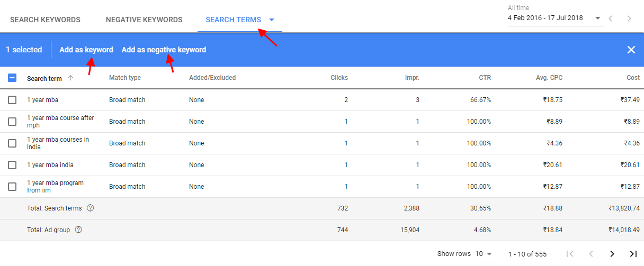This screenshot has height=266, width=644.
Task: Go to previous date range arrow
Action: tap(611, 19)
